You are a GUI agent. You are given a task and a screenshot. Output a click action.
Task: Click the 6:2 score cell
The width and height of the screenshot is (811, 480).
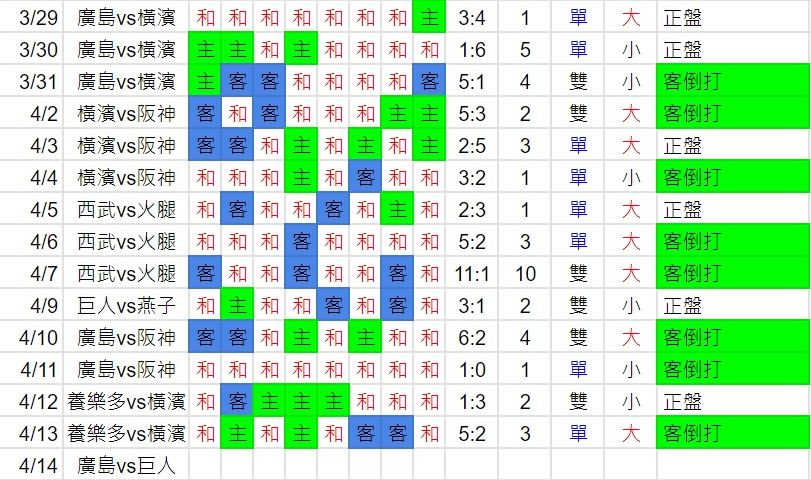point(472,338)
